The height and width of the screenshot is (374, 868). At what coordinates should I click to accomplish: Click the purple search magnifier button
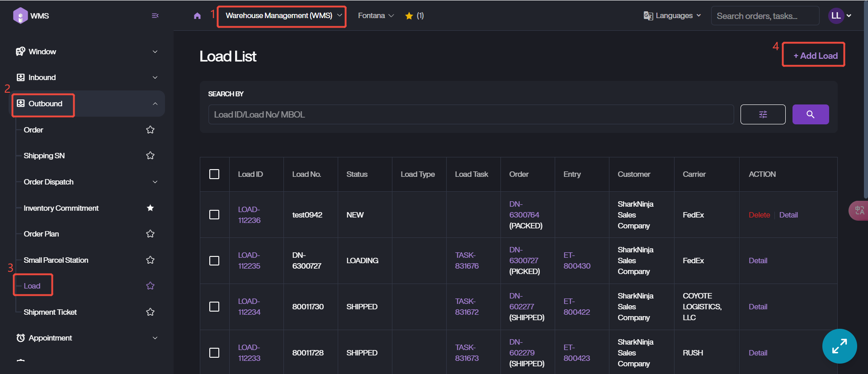[810, 114]
